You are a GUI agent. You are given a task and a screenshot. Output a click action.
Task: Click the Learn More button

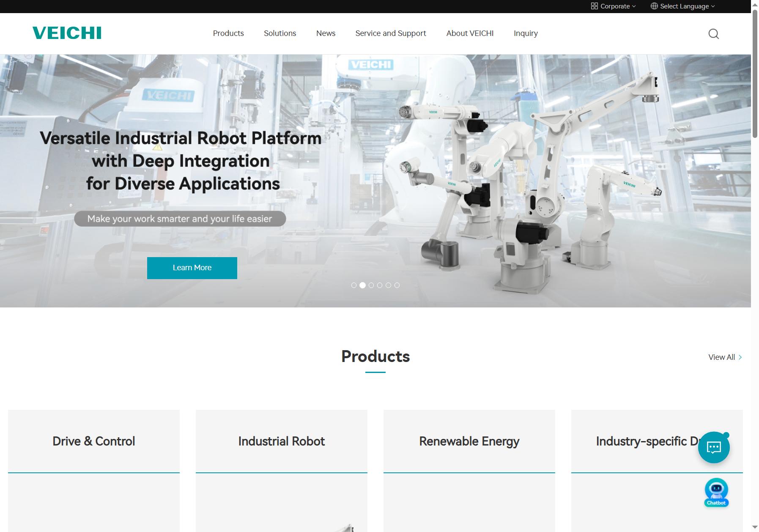point(192,268)
